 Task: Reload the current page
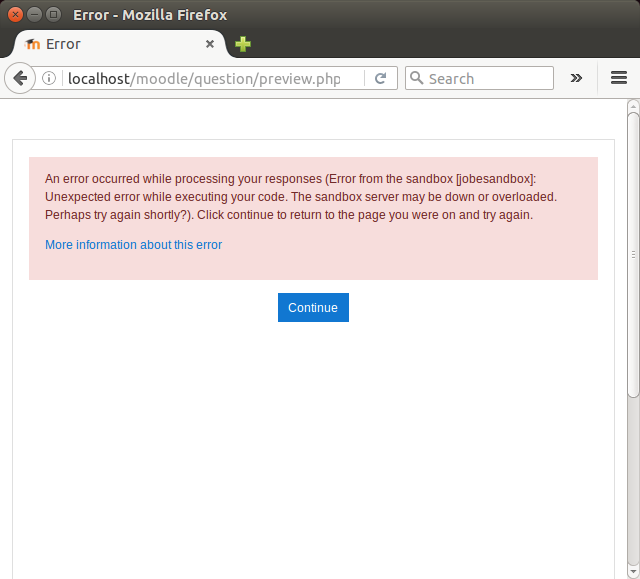click(381, 78)
